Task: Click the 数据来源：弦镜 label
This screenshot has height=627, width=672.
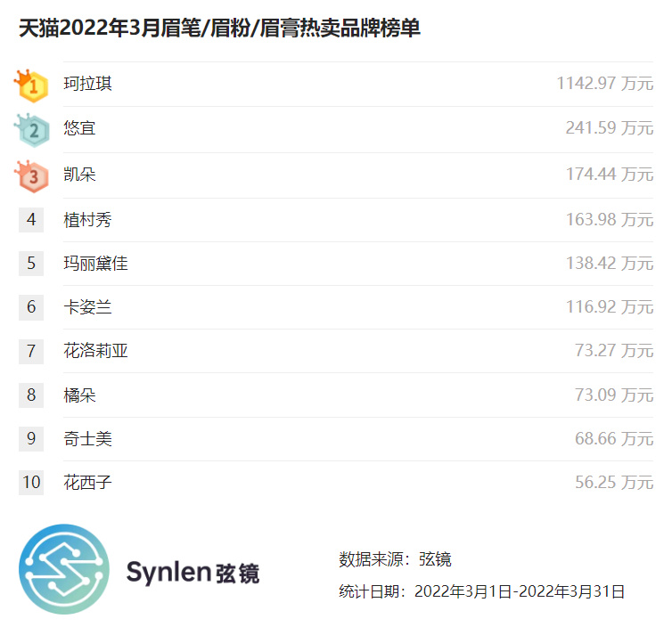Action: [x=395, y=559]
